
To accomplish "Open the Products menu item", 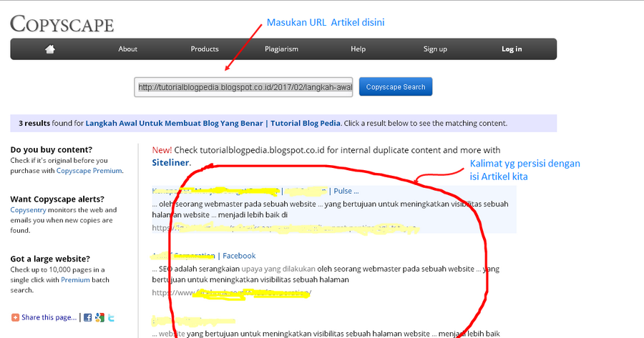I will tap(205, 49).
